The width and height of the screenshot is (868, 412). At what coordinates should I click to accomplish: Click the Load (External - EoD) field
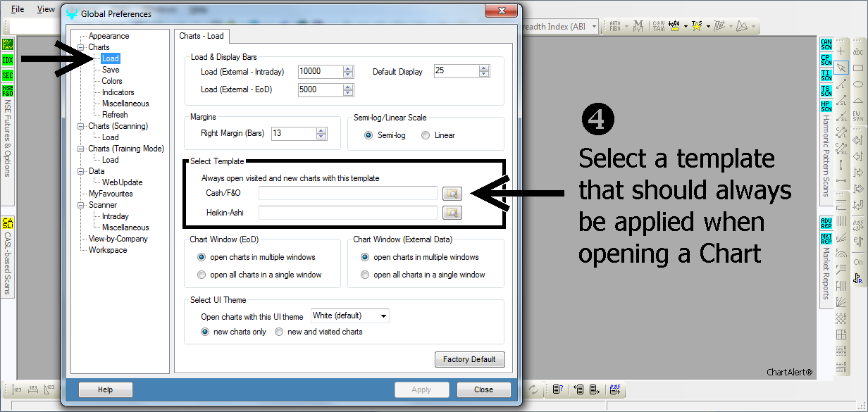[x=325, y=89]
